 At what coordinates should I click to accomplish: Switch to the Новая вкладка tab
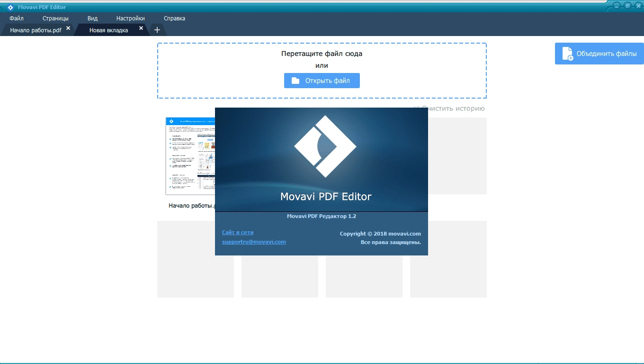108,30
